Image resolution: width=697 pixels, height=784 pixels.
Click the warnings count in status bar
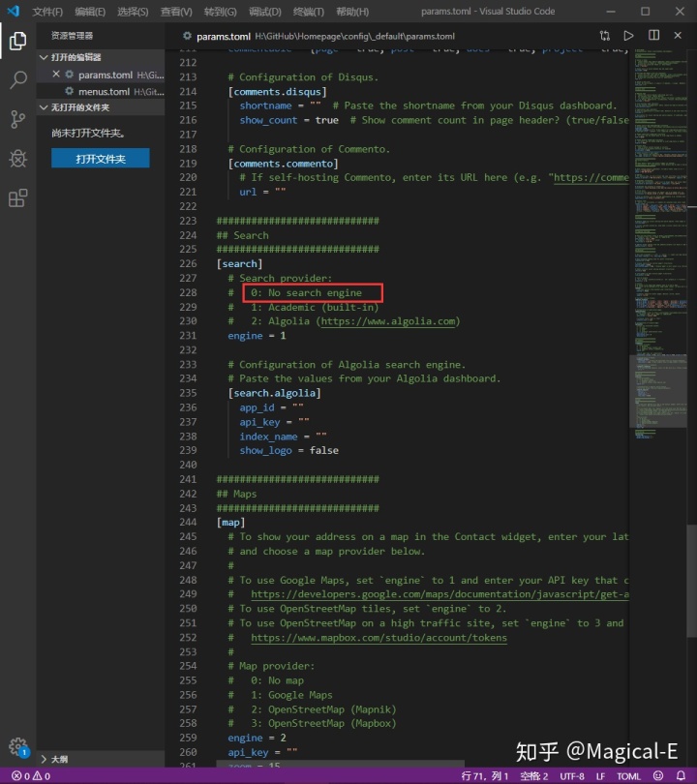(x=42, y=776)
